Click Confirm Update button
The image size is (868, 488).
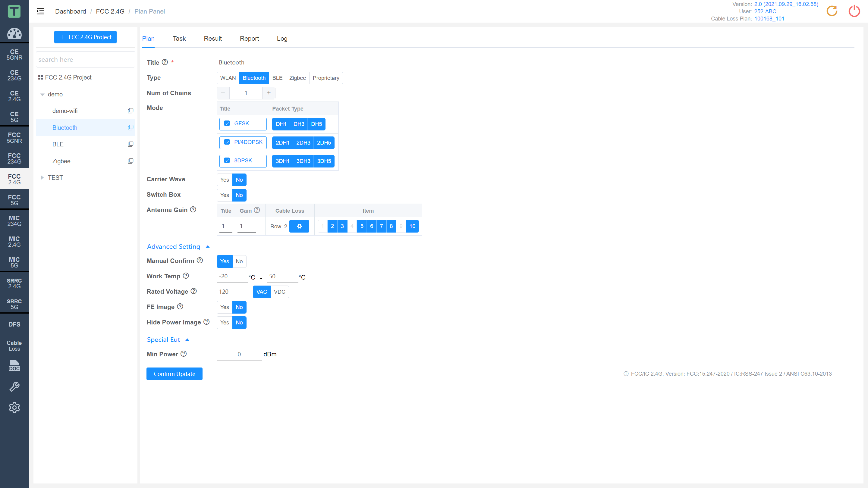174,374
